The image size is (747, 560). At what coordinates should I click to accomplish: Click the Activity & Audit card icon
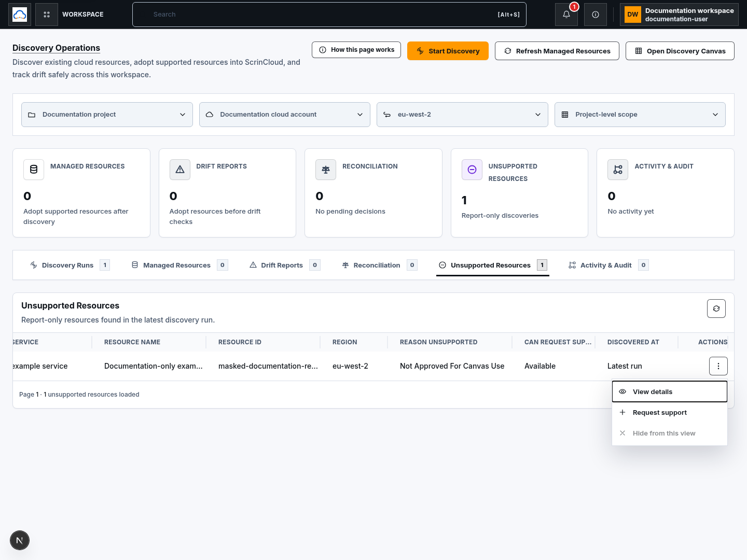[x=618, y=170]
